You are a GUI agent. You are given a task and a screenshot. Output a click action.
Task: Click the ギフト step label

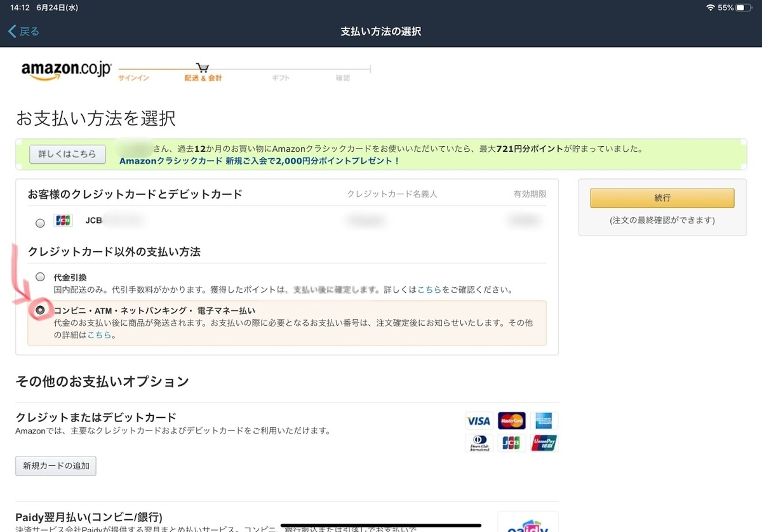pos(281,79)
